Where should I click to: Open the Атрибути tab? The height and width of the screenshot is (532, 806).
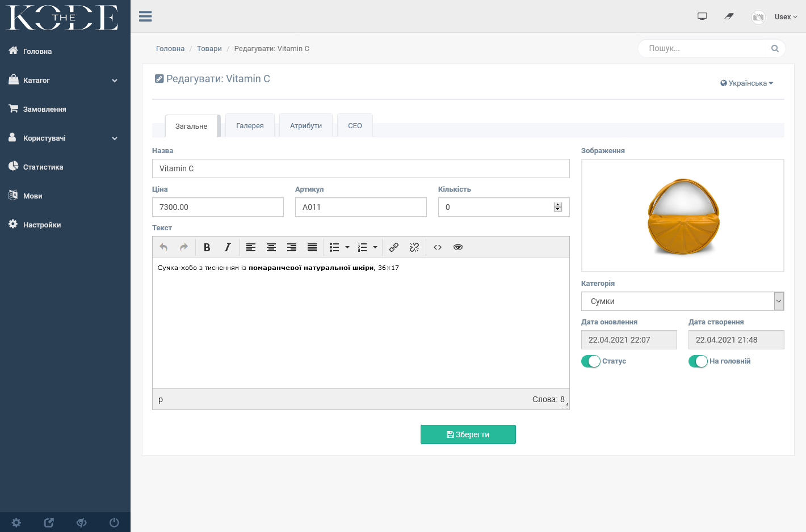306,126
